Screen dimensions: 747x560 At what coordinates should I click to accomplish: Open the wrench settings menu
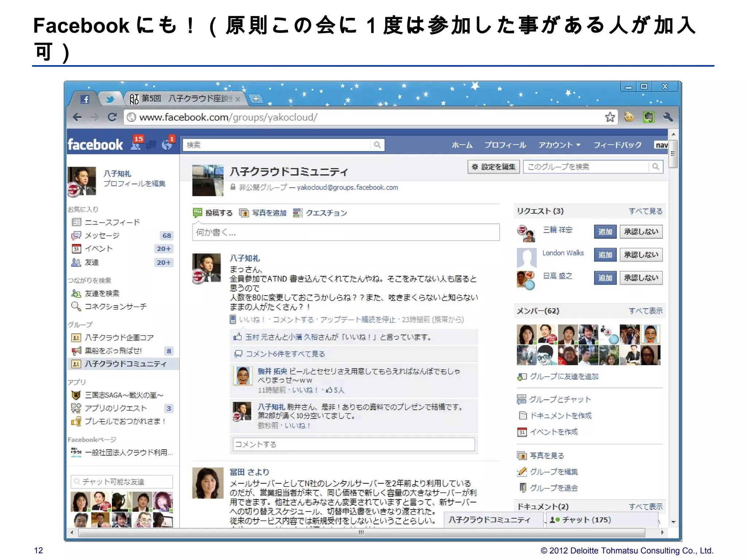click(668, 117)
